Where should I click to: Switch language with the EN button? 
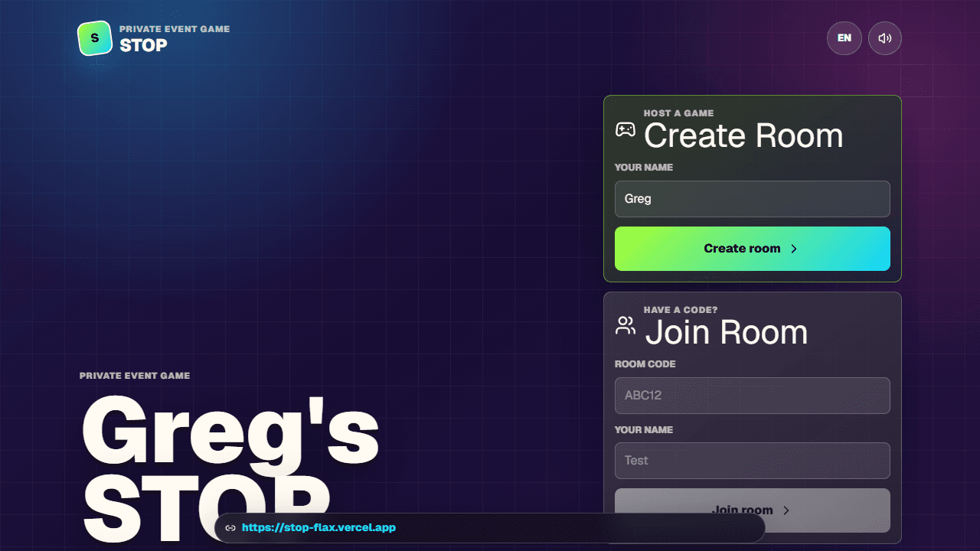[844, 38]
